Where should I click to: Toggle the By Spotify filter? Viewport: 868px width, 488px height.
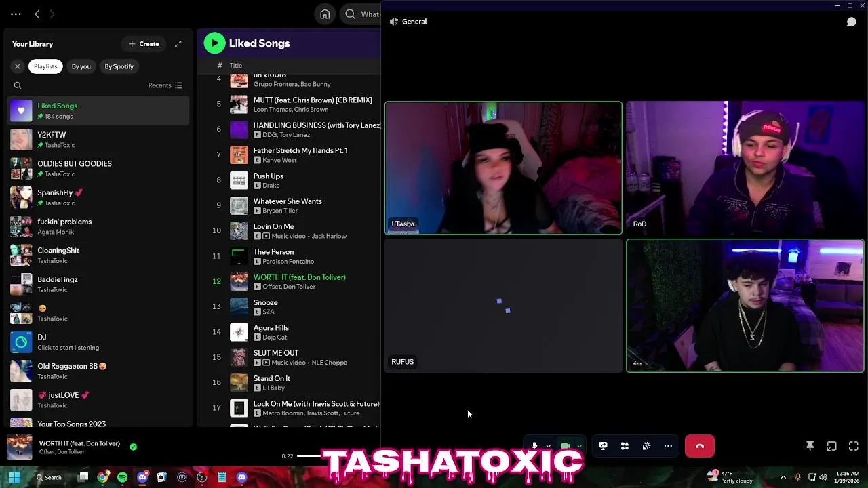[119, 66]
